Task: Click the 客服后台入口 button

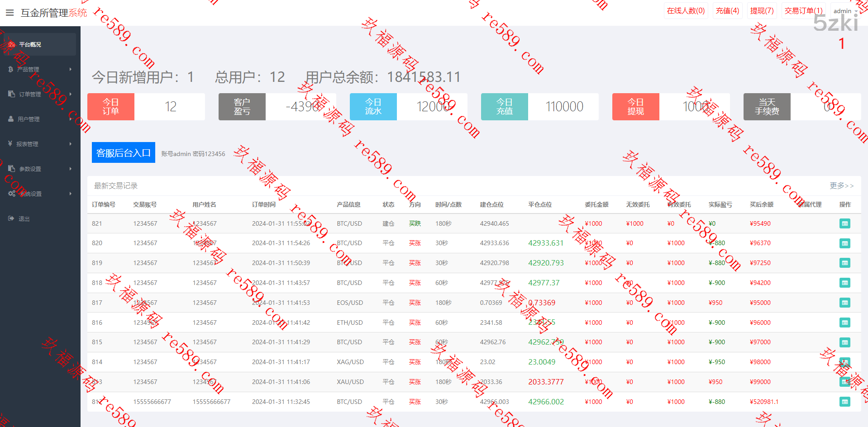Action: 123,153
